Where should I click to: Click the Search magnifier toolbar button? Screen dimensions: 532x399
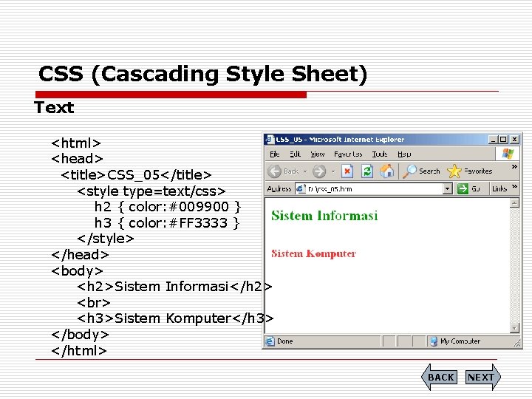[x=421, y=171]
